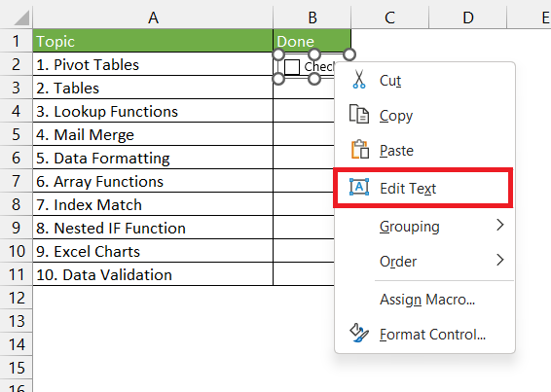551x392 pixels.
Task: Select the Lookup Functions cell
Action: pos(153,111)
